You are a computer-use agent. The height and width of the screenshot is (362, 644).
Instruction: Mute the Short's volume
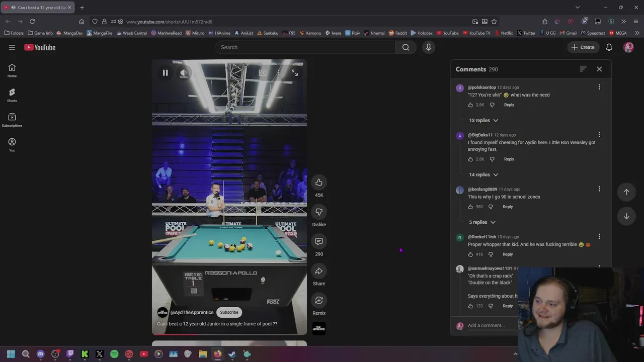pyautogui.click(x=184, y=73)
